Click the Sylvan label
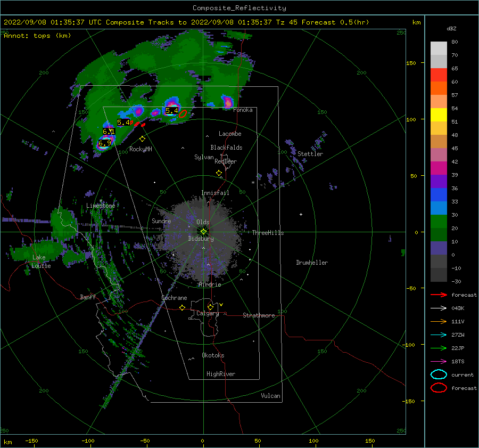479x448 pixels. click(x=204, y=157)
